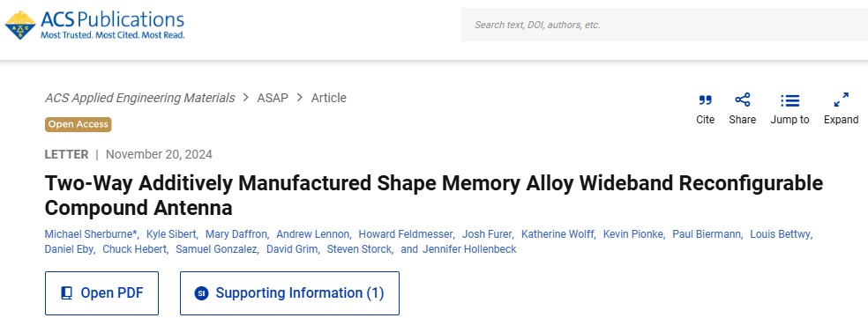The height and width of the screenshot is (318, 868).
Task: Click the Expand arrows icon
Action: pyautogui.click(x=841, y=100)
